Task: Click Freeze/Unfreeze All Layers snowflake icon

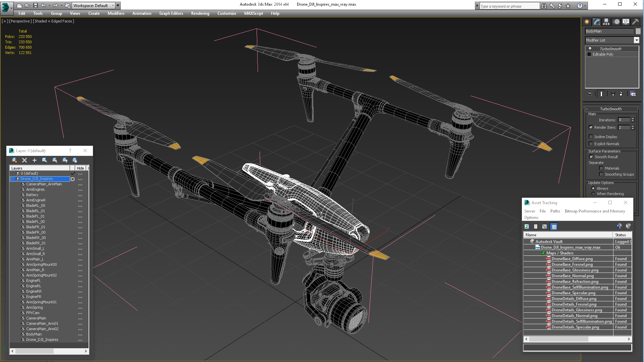Action: pyautogui.click(x=75, y=160)
